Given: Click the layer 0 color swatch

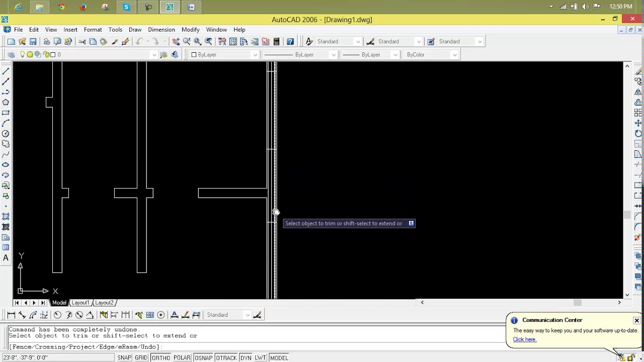Looking at the screenshot, I should [x=53, y=55].
